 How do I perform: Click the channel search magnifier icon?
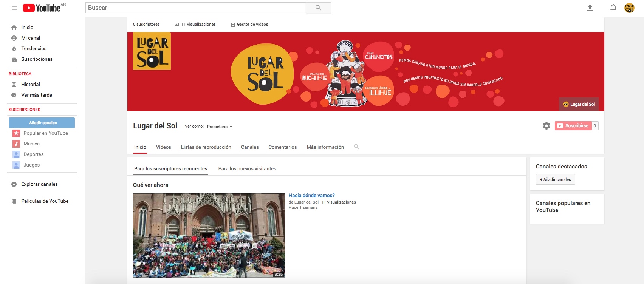click(356, 147)
